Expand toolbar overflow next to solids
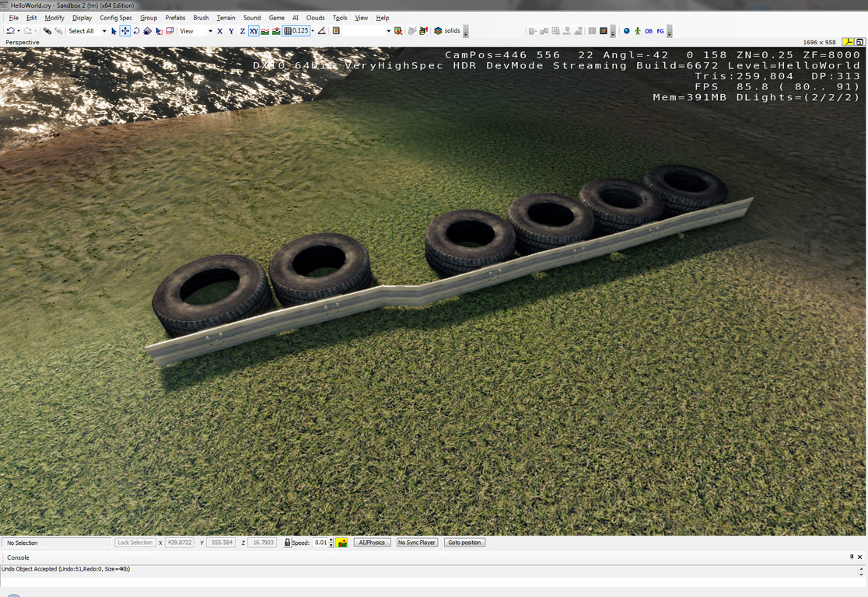 click(x=466, y=32)
